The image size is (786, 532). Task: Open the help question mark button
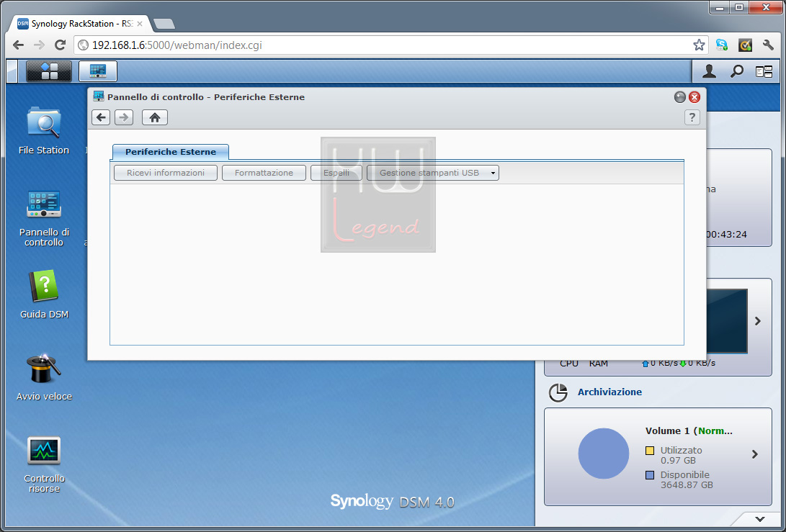(x=692, y=117)
